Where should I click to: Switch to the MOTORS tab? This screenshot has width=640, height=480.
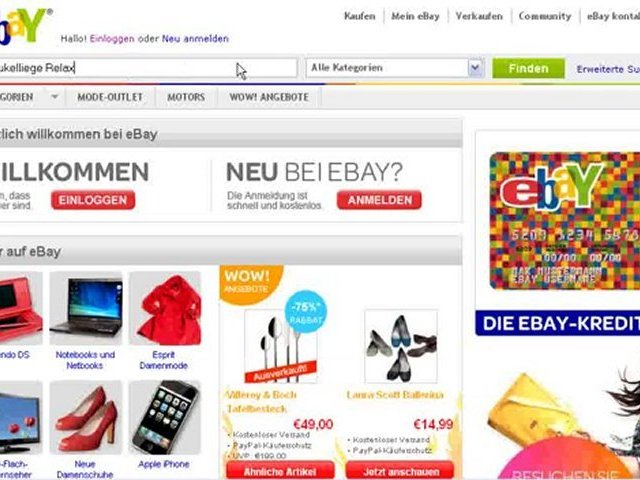[186, 97]
